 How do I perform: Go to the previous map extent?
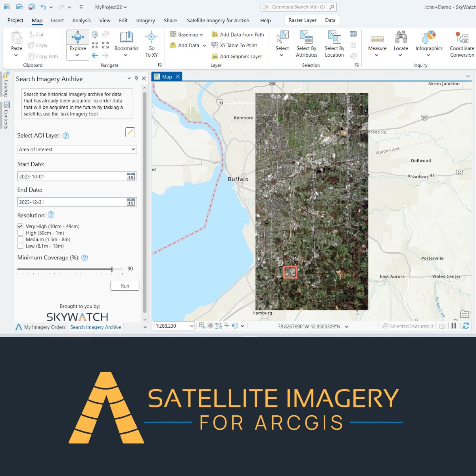tap(95, 56)
